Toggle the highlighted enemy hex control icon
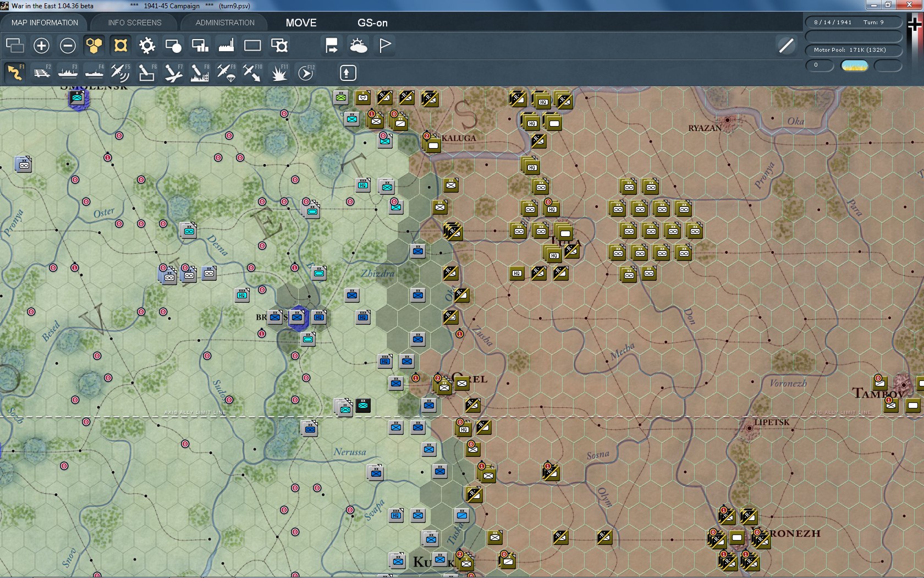Image resolution: width=924 pixels, height=578 pixels. pos(120,45)
